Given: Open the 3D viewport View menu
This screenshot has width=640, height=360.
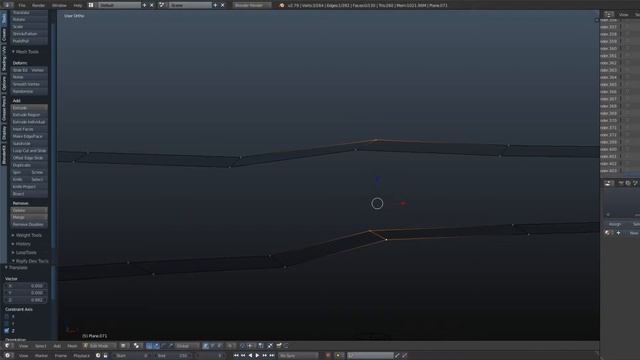Looking at the screenshot, I should click(23, 346).
